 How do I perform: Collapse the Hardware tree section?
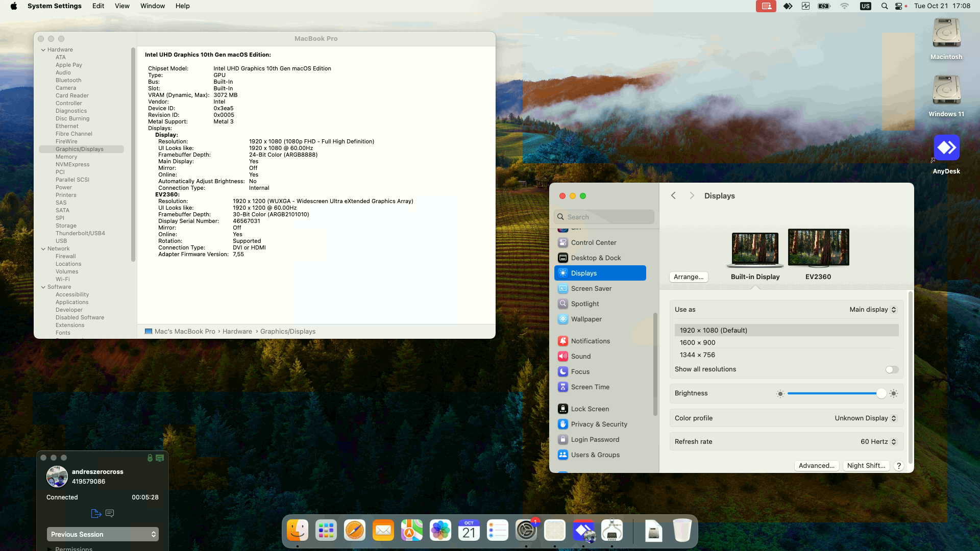pos(43,49)
